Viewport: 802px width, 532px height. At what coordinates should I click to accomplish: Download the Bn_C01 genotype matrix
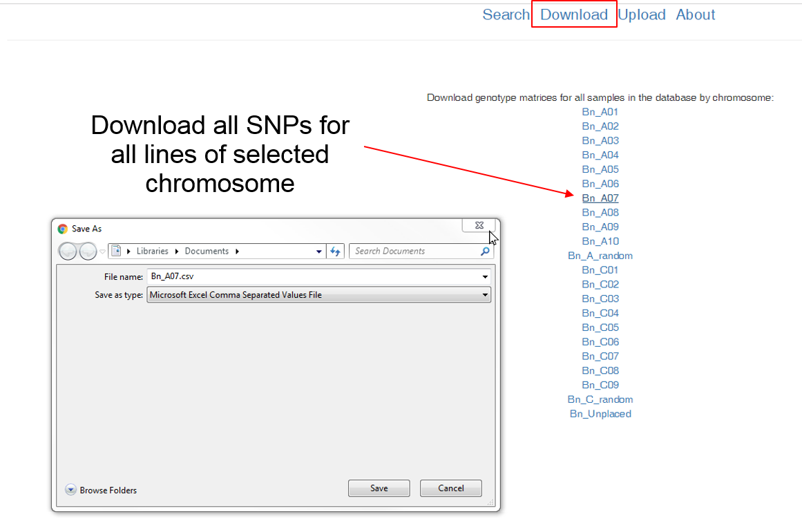[600, 269]
